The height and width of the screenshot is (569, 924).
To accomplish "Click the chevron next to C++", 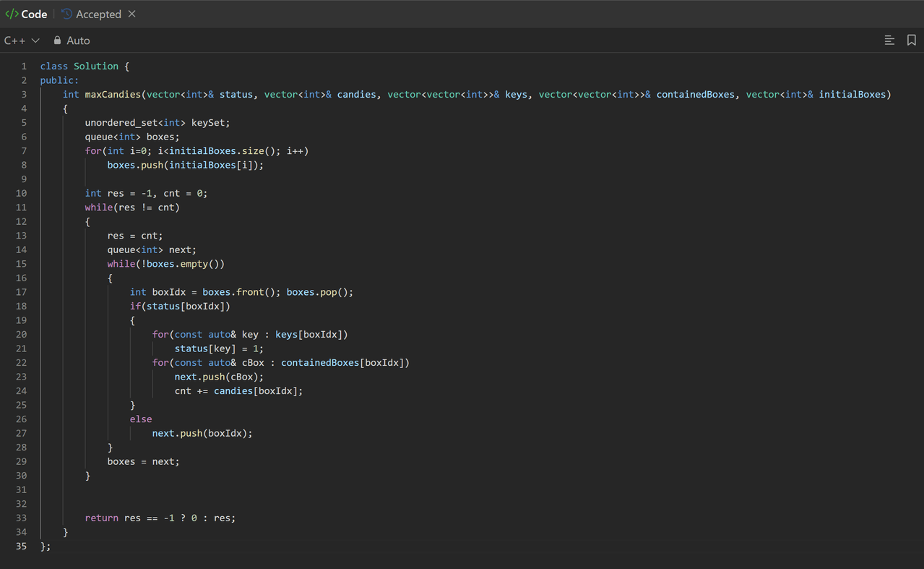I will [35, 40].
